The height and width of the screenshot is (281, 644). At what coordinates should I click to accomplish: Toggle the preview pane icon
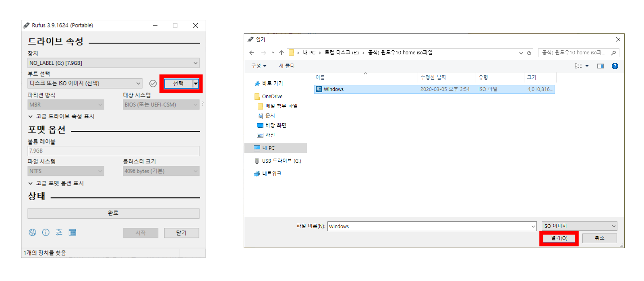point(601,66)
